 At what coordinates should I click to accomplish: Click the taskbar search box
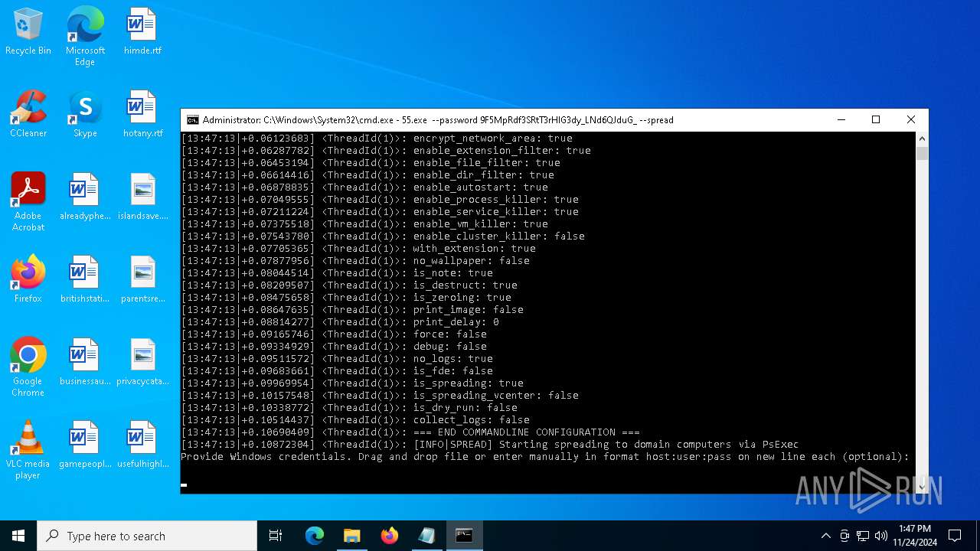[147, 536]
